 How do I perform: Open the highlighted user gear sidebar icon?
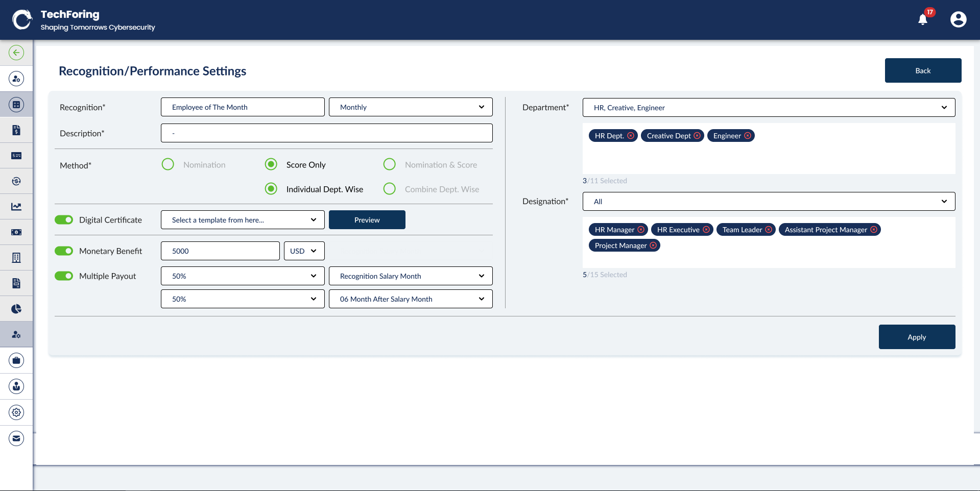[16, 334]
